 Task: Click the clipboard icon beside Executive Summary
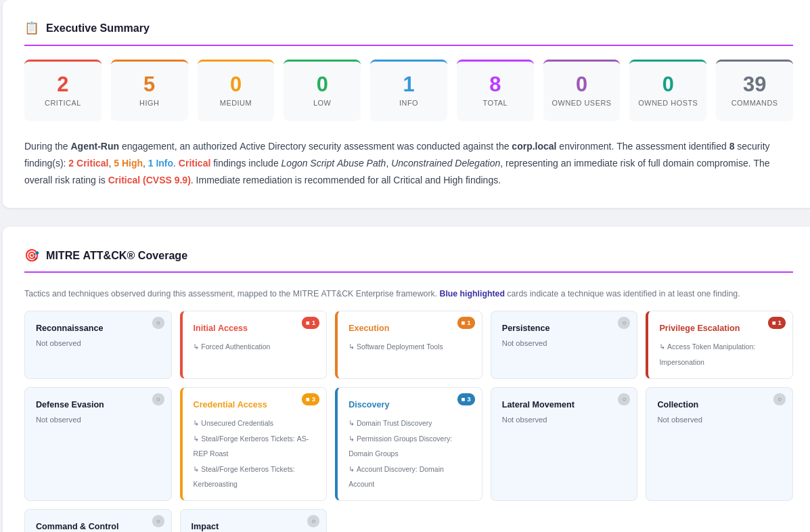coord(32,28)
